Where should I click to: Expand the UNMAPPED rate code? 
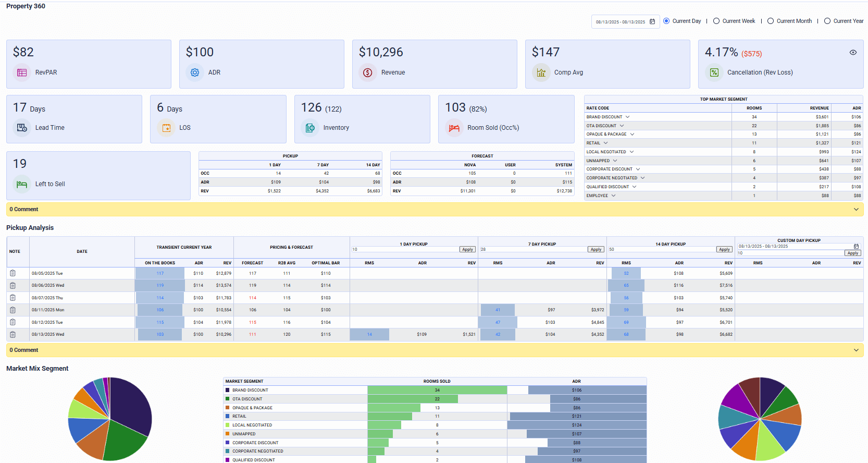pyautogui.click(x=615, y=161)
